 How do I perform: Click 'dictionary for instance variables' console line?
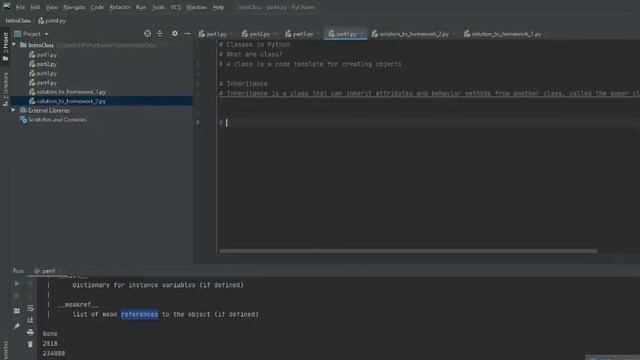pos(158,285)
